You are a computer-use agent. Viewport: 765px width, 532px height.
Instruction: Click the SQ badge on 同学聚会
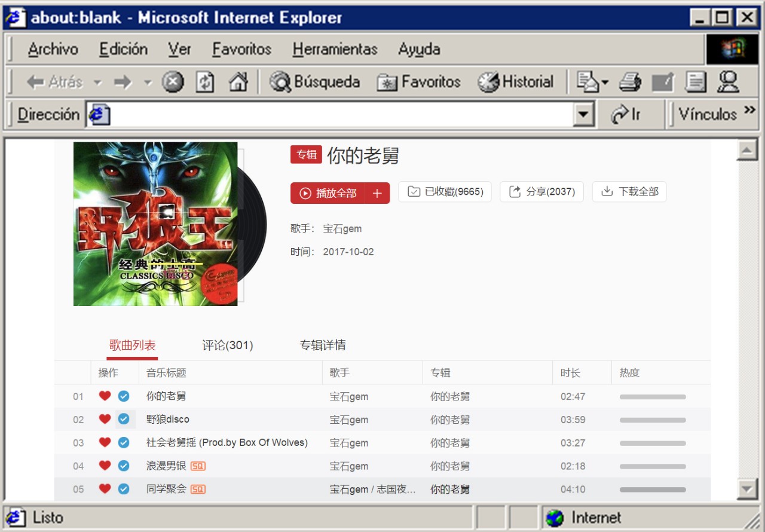198,490
